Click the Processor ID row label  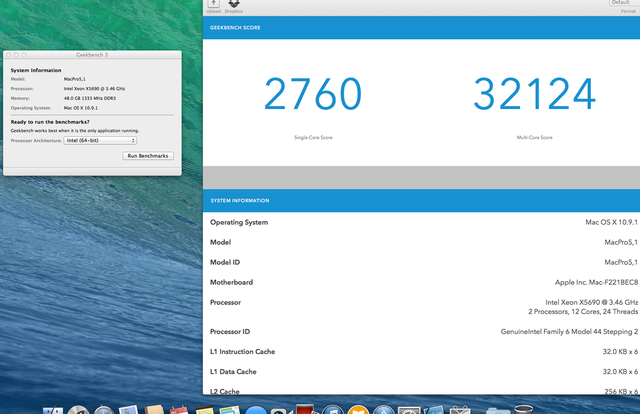pyautogui.click(x=230, y=332)
